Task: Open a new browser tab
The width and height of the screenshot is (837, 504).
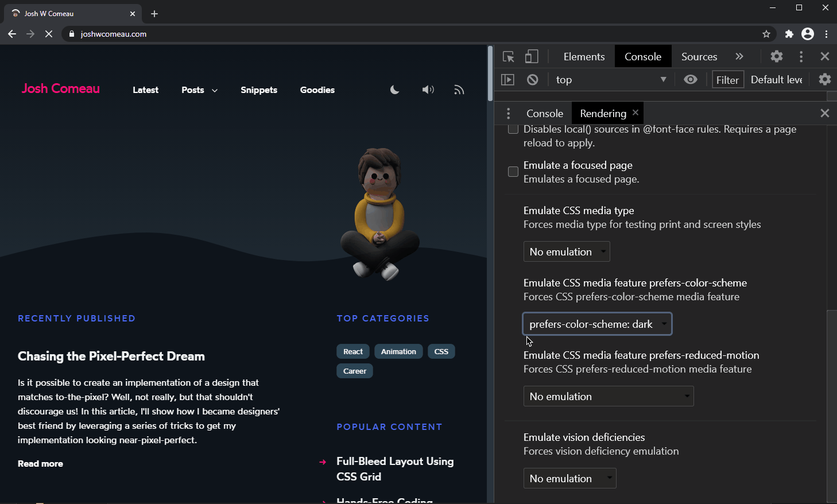Action: (x=154, y=13)
